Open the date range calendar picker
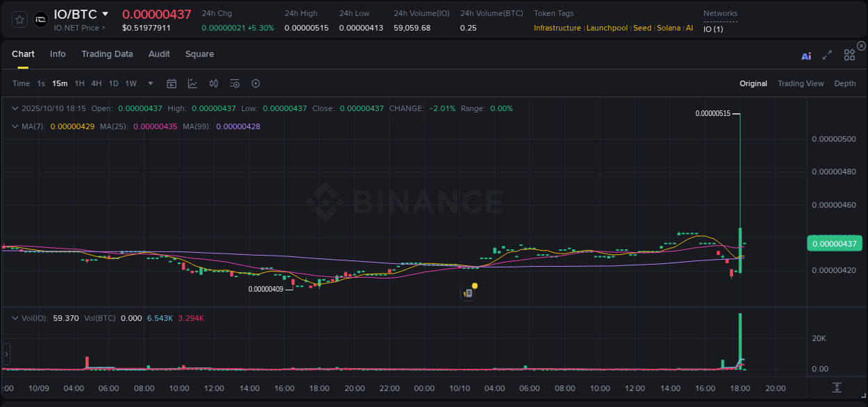The width and height of the screenshot is (868, 407). coord(172,83)
